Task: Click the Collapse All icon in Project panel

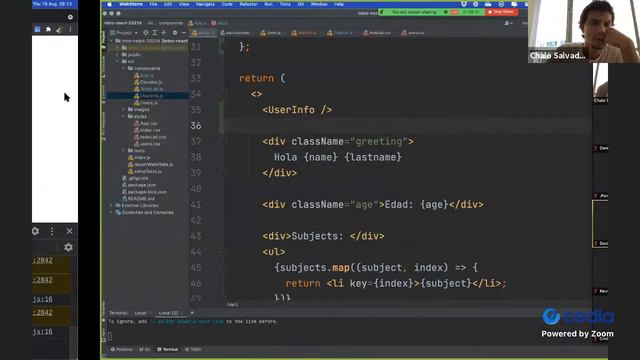Action: coord(164,33)
